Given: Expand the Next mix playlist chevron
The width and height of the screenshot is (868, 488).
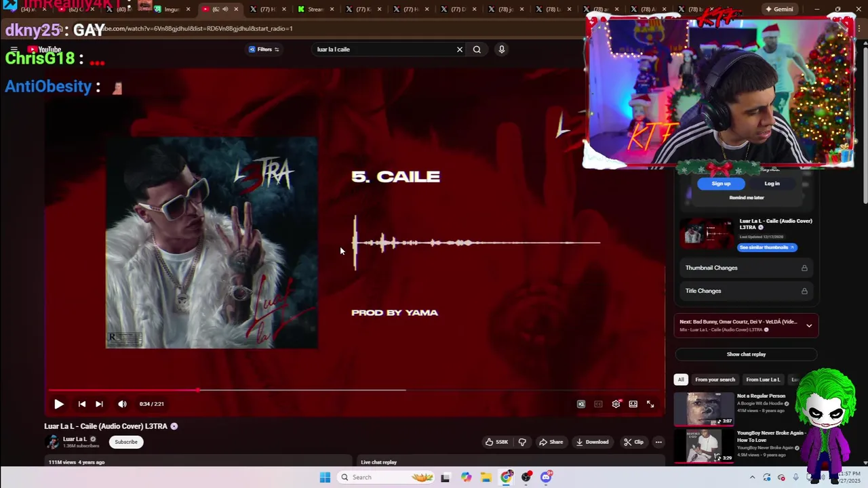Looking at the screenshot, I should tap(809, 325).
